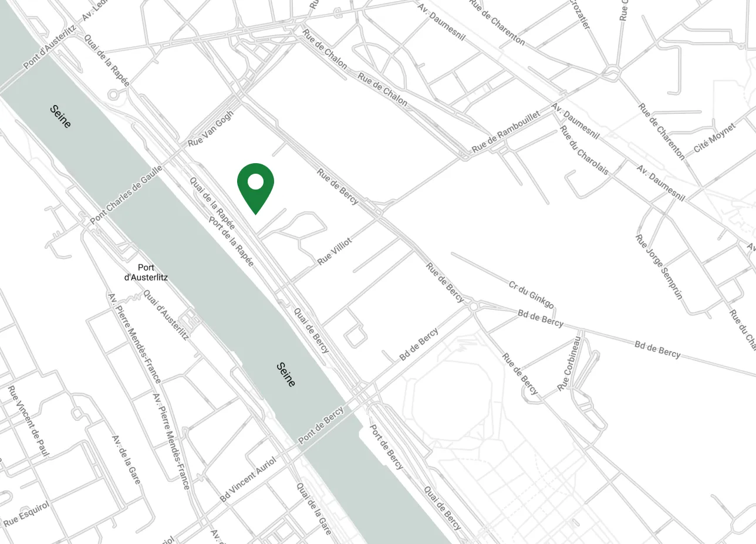Click the Pont de Bercy bridge label

(320, 425)
